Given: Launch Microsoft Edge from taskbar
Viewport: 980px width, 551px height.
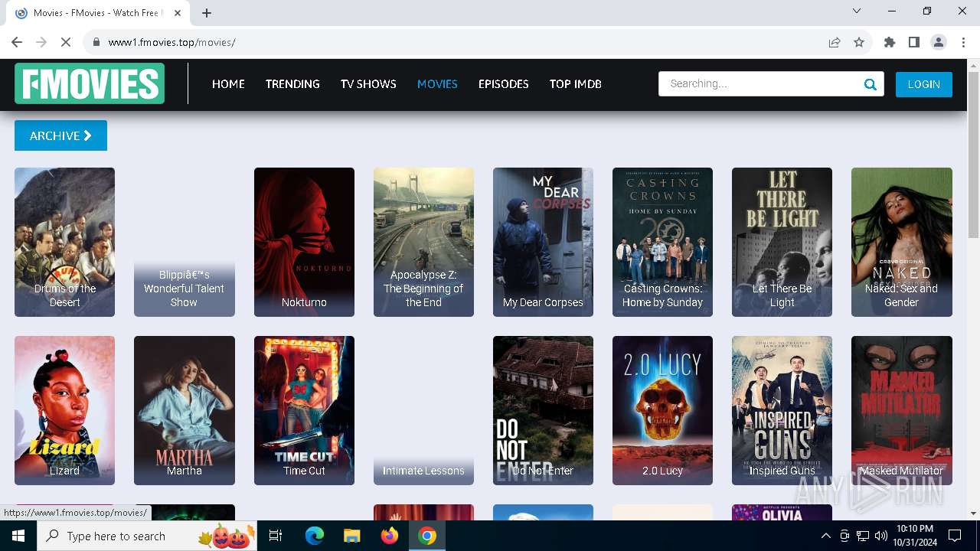Looking at the screenshot, I should pos(315,536).
